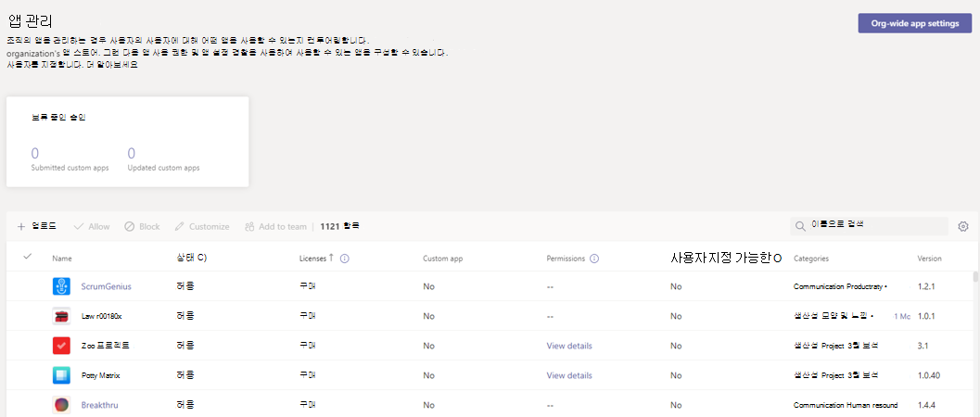Open Org-wide app settings
The height and width of the screenshot is (417, 980).
click(x=914, y=23)
